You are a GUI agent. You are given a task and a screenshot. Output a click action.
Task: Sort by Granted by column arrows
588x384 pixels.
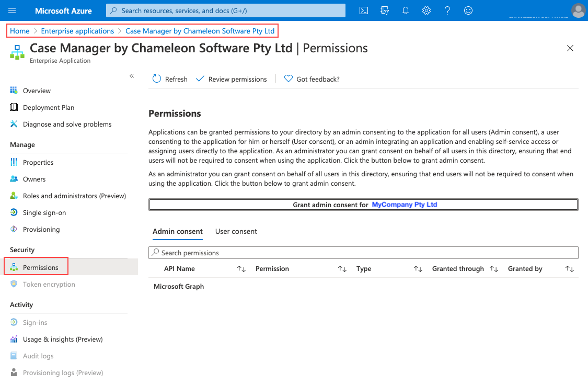(569, 269)
